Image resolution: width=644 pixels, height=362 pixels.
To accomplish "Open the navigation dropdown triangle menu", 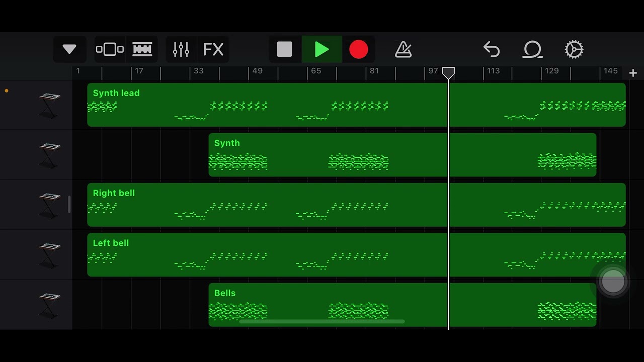I will [69, 49].
